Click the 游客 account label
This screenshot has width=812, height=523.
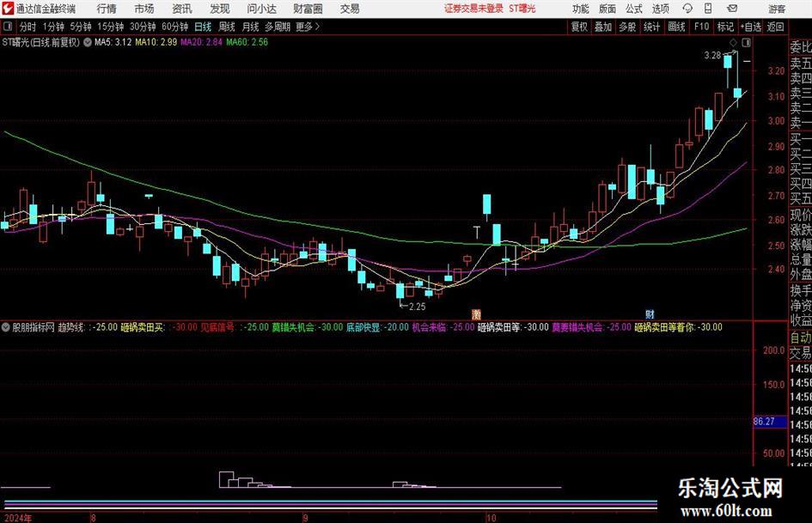777,9
